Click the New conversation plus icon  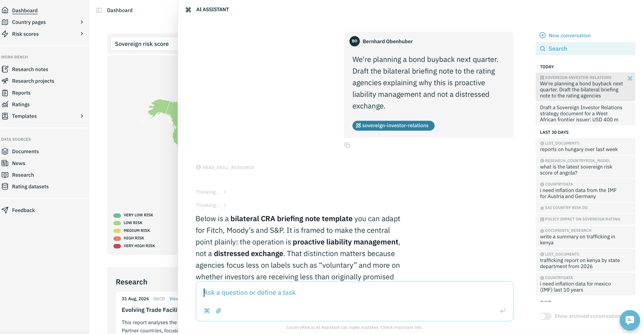click(x=542, y=35)
